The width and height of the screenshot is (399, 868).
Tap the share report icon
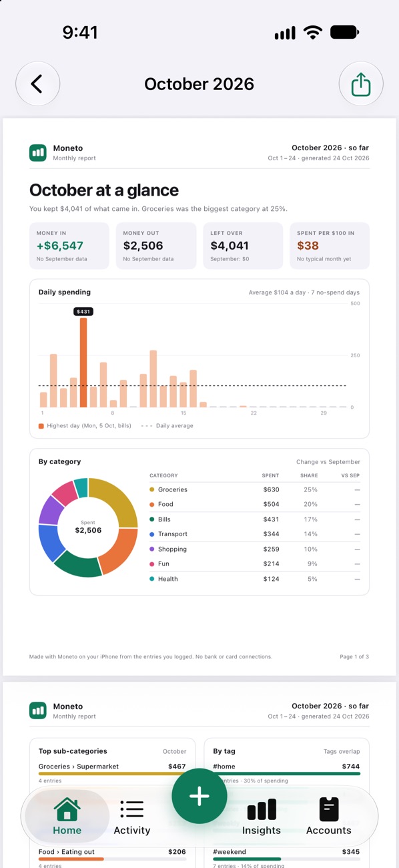361,83
